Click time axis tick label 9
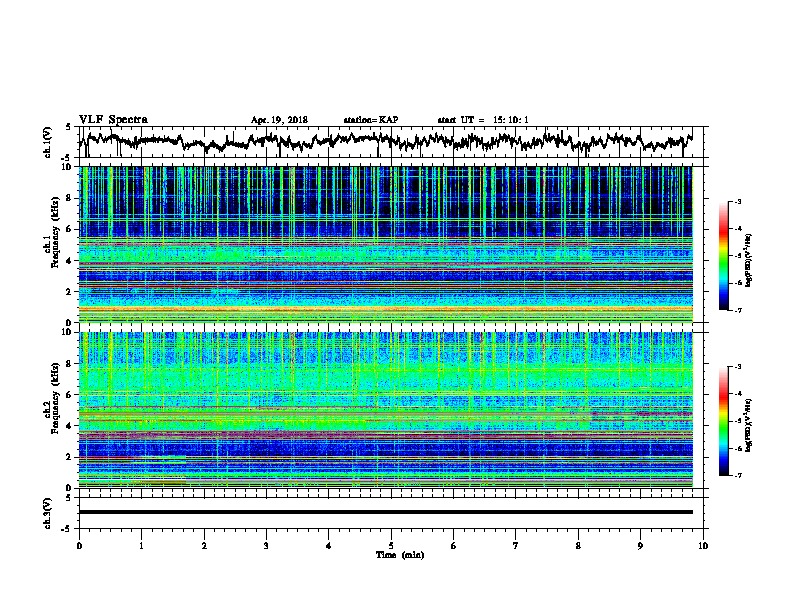 [640, 546]
